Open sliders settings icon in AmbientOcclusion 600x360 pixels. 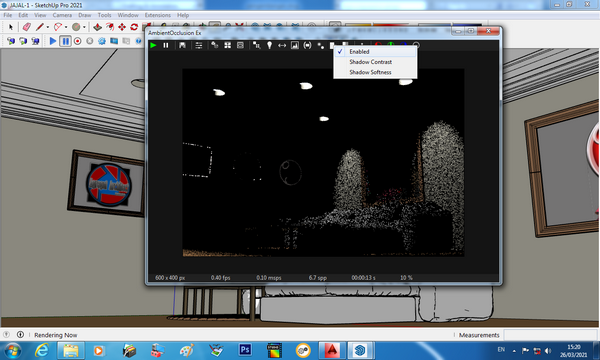(x=199, y=46)
